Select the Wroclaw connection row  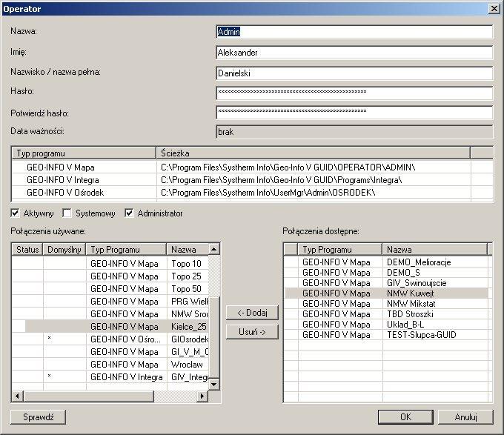(110, 365)
